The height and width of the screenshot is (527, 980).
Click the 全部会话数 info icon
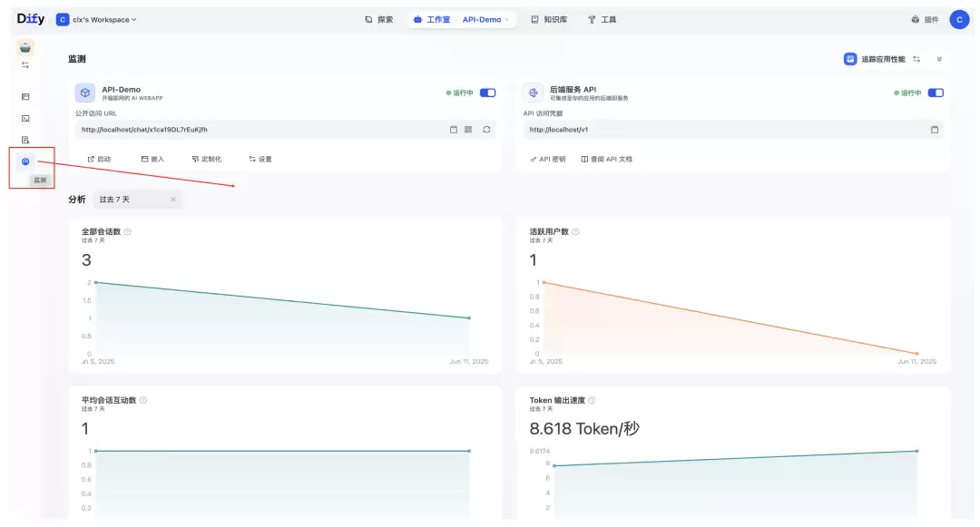128,231
